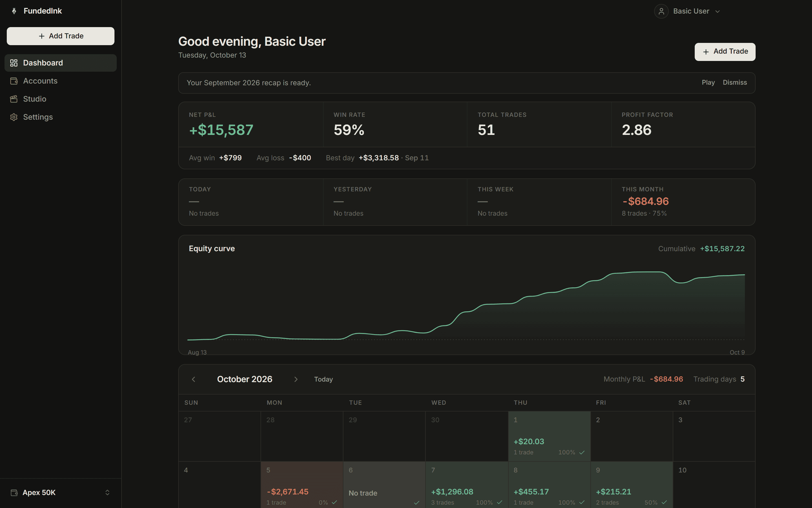Go to previous month in calendar
The width and height of the screenshot is (812, 508).
pos(194,379)
